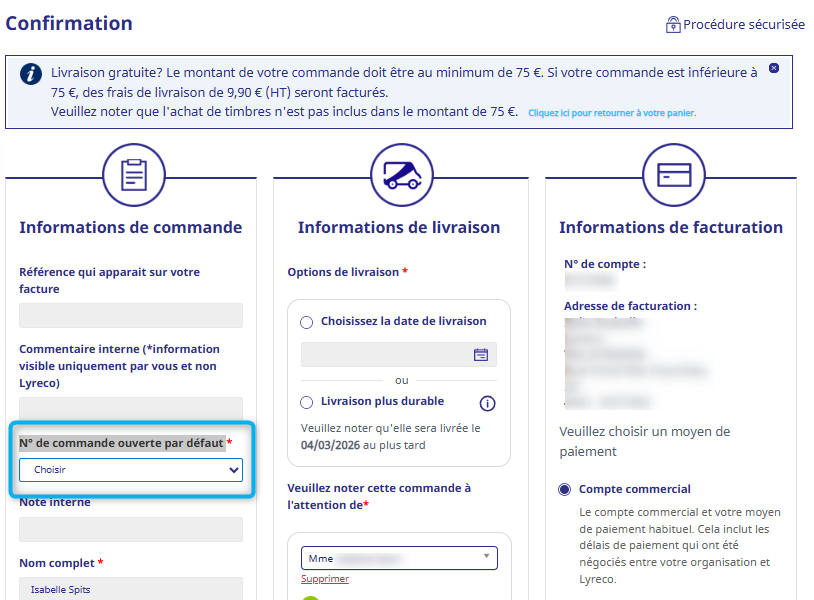Viewport: 814px width, 600px height.
Task: Click info icon beside Livraison plus durable
Action: pyautogui.click(x=487, y=403)
